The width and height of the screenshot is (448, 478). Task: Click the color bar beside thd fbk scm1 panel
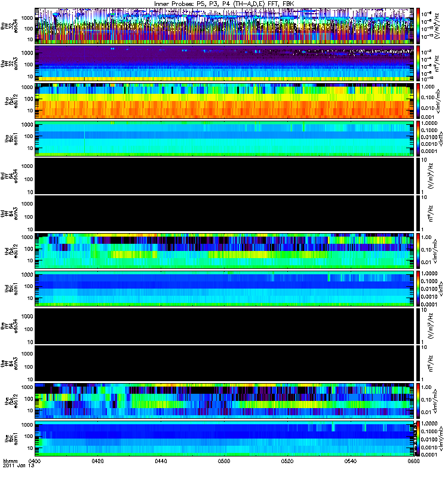coord(419,289)
